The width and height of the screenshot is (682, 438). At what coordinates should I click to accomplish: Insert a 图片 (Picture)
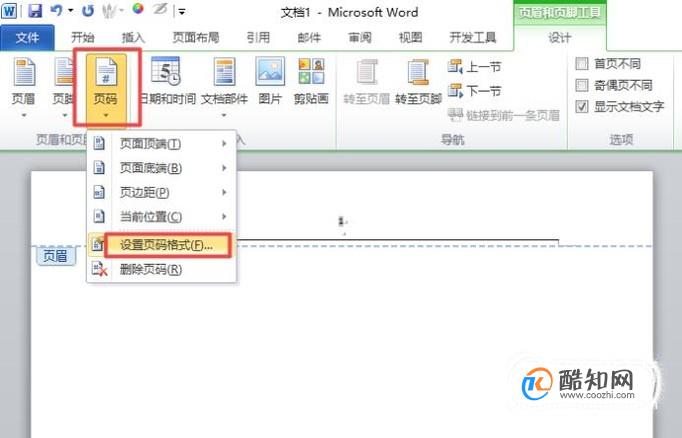270,81
